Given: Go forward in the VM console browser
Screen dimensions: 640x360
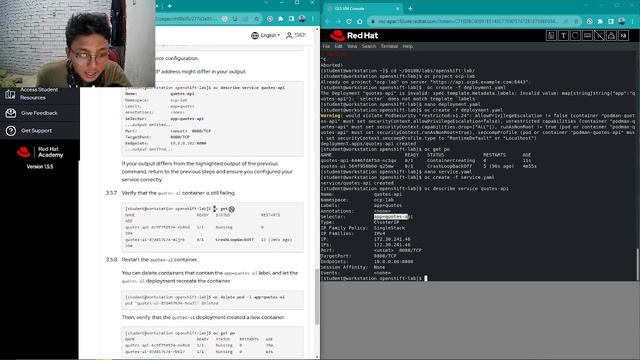Looking at the screenshot, I should pyautogui.click(x=338, y=21).
